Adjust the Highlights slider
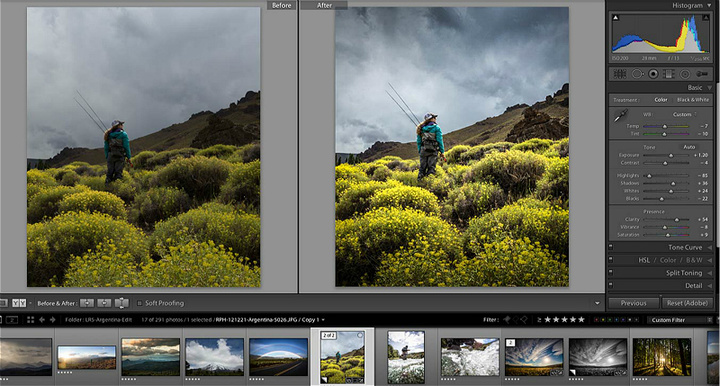 point(666,176)
